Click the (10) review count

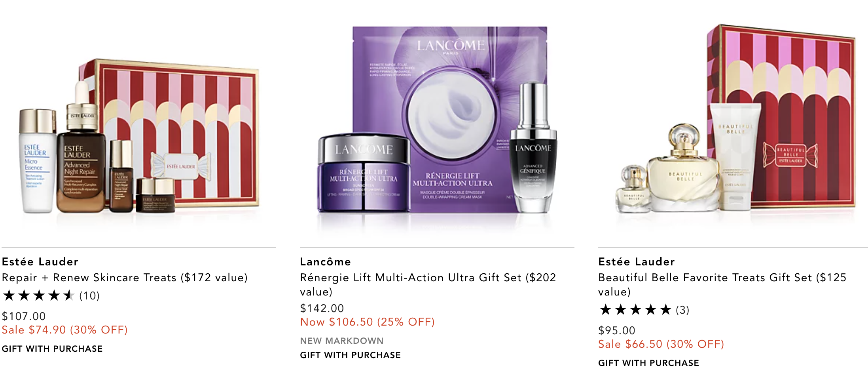tap(89, 296)
